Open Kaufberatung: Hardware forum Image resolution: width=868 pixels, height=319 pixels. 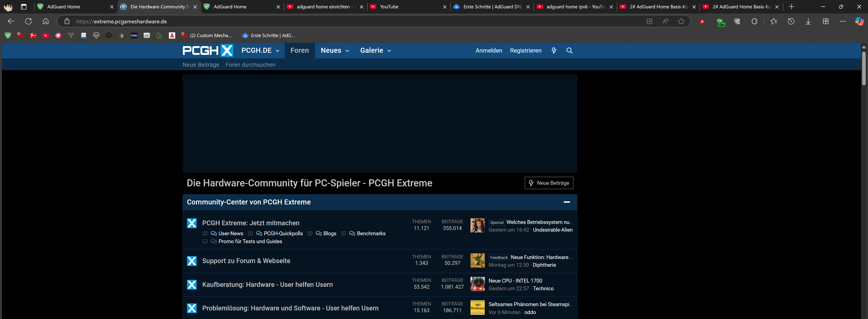(267, 285)
